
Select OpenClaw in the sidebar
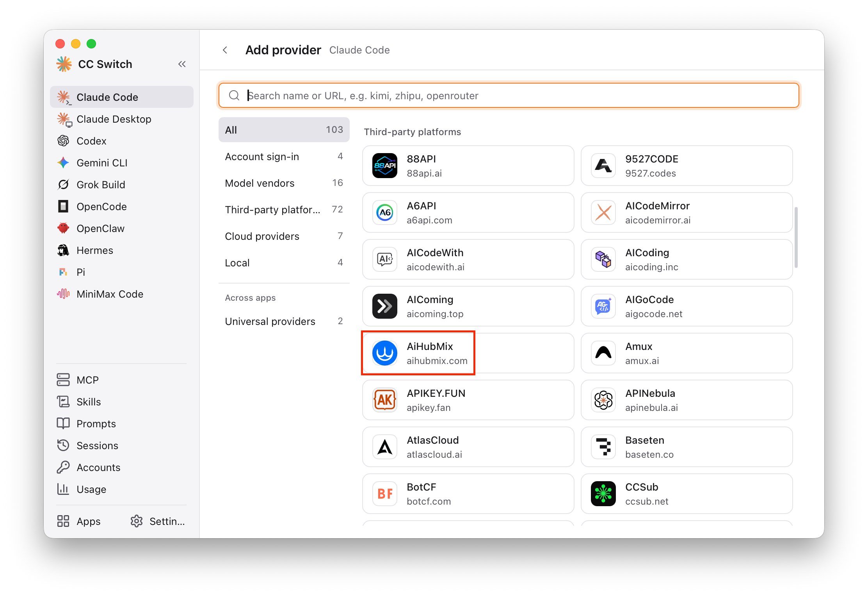tap(121, 228)
